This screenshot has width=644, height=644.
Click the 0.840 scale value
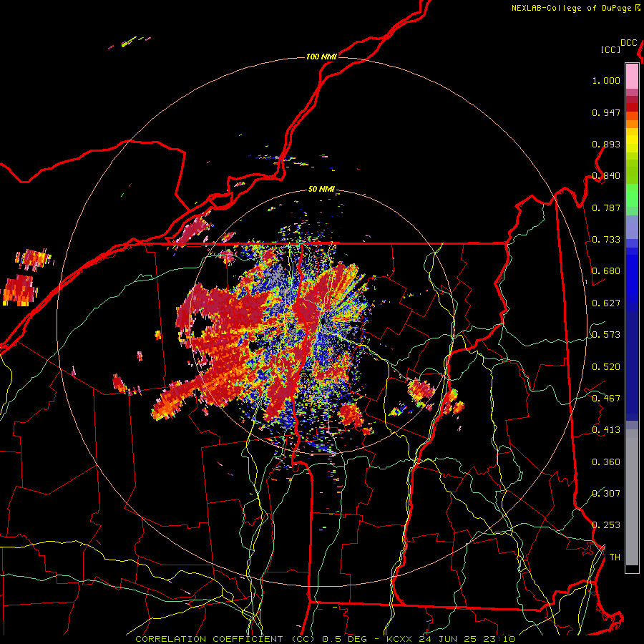606,176
